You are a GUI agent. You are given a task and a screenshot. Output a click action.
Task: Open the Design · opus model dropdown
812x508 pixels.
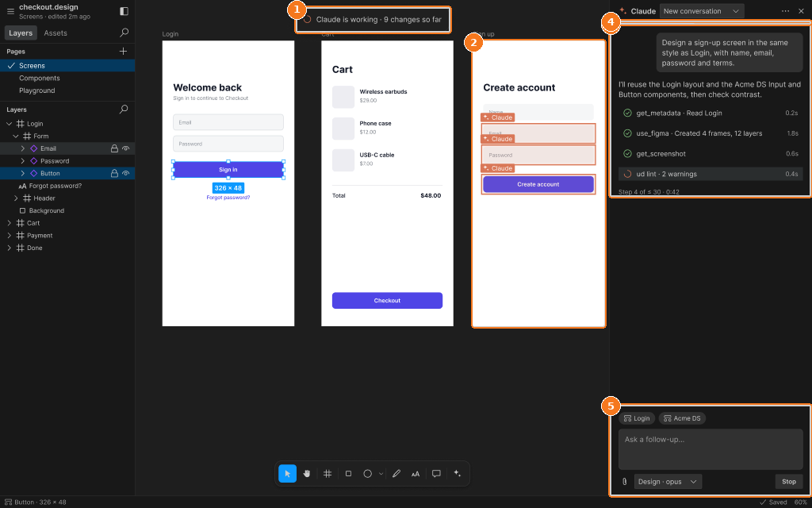click(668, 482)
